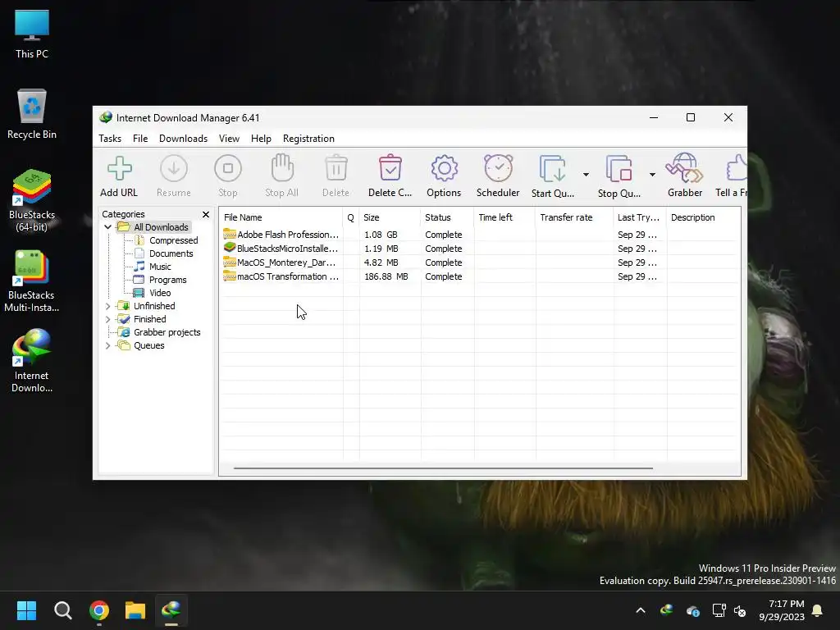Screen dimensions: 840x630
Task: Sort by Size column header
Action: click(390, 217)
